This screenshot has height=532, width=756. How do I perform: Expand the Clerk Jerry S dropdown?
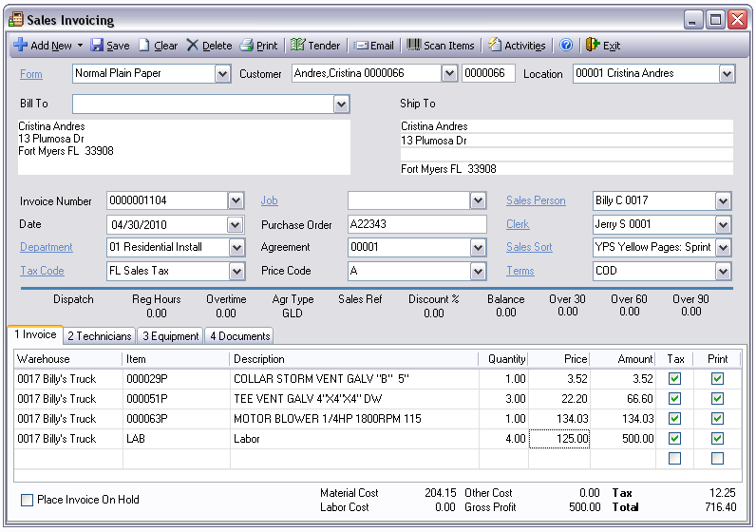click(x=723, y=225)
